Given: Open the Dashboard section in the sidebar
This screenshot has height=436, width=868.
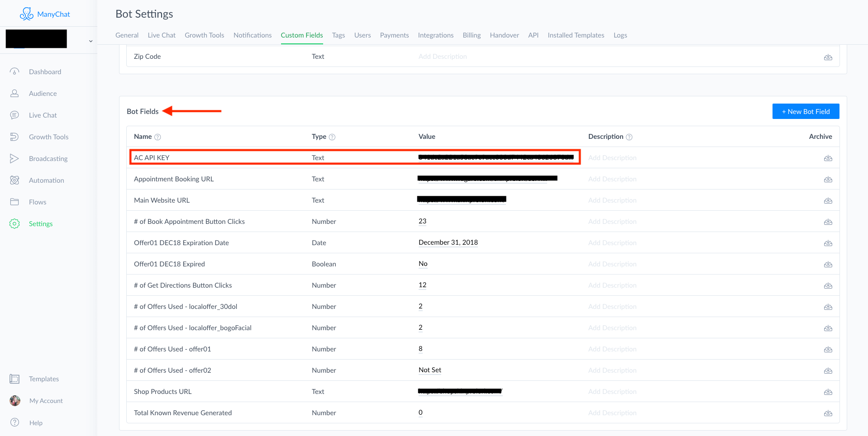Looking at the screenshot, I should [x=45, y=71].
